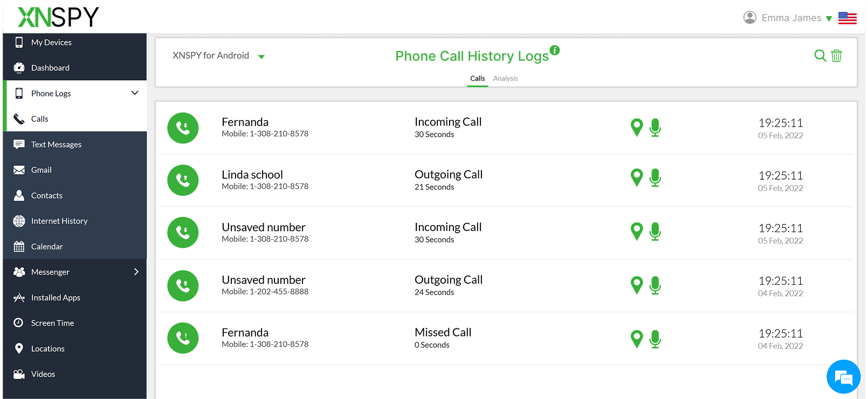Click the search magnifier icon
Screen dimensions: 868x399
[819, 55]
